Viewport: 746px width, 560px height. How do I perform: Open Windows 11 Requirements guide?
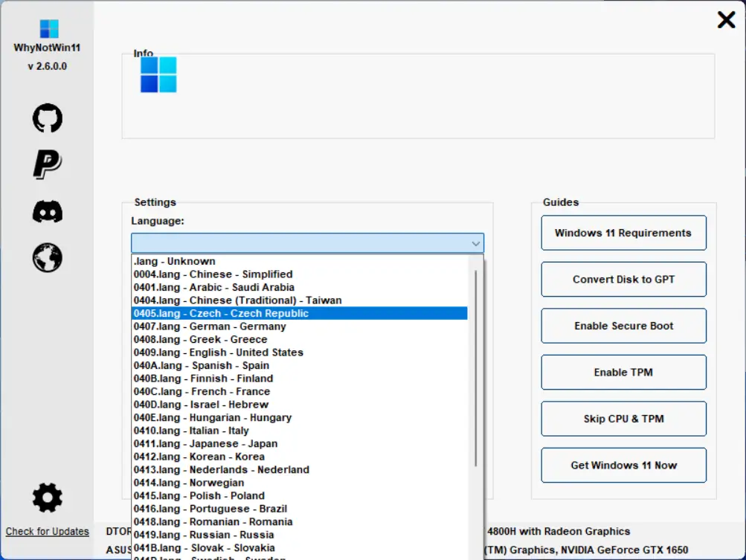tap(623, 233)
